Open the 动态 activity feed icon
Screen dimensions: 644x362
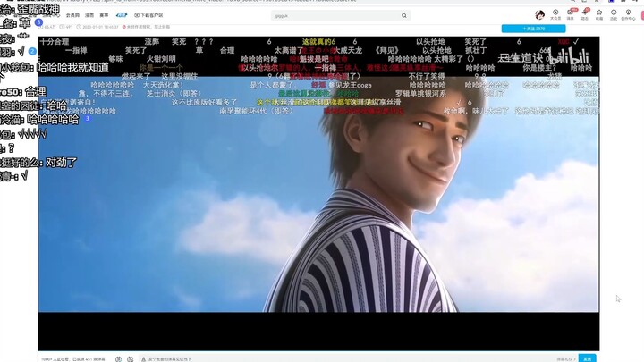click(584, 15)
